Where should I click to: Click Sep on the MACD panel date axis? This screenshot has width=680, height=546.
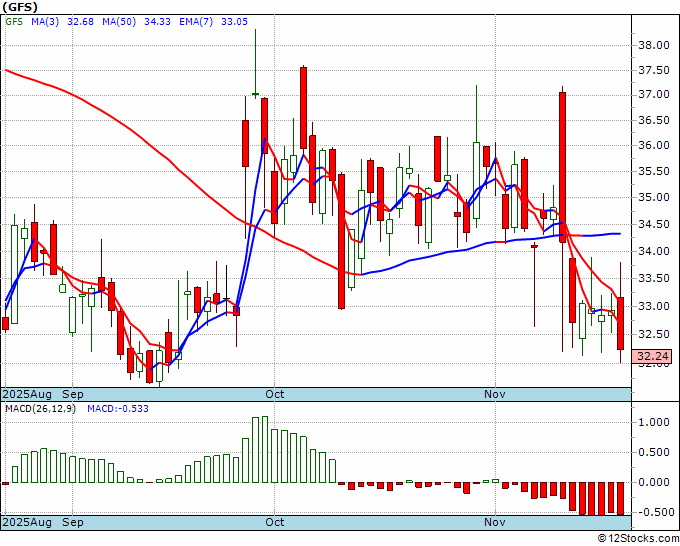pos(73,522)
